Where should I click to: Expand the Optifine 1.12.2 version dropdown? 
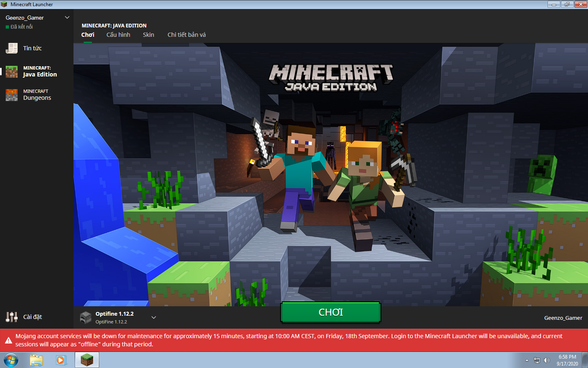coord(154,317)
